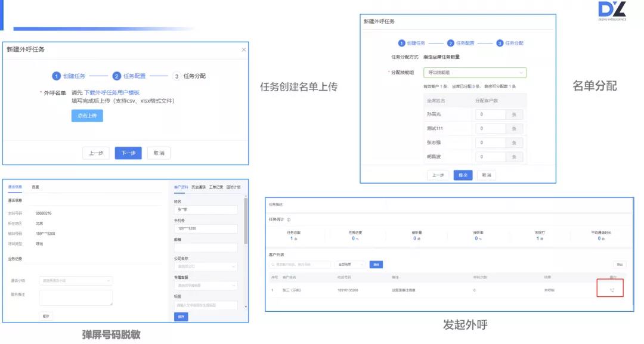This screenshot has width=644, height=344.
Task: Expand the 通话小结 dropdown
Action: tap(76, 280)
